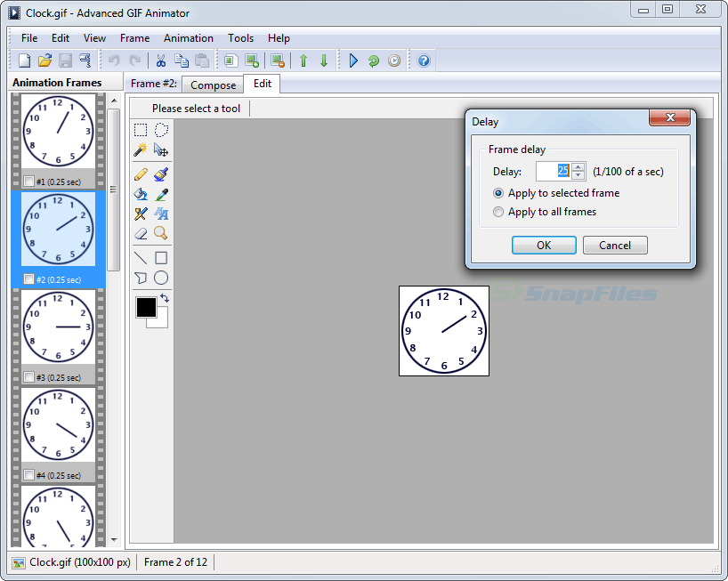Select the Rectangle shape tool
728x581 pixels.
161,258
